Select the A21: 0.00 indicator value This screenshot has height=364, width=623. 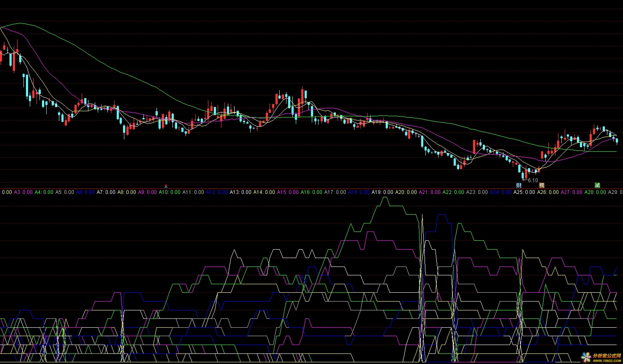pos(430,192)
